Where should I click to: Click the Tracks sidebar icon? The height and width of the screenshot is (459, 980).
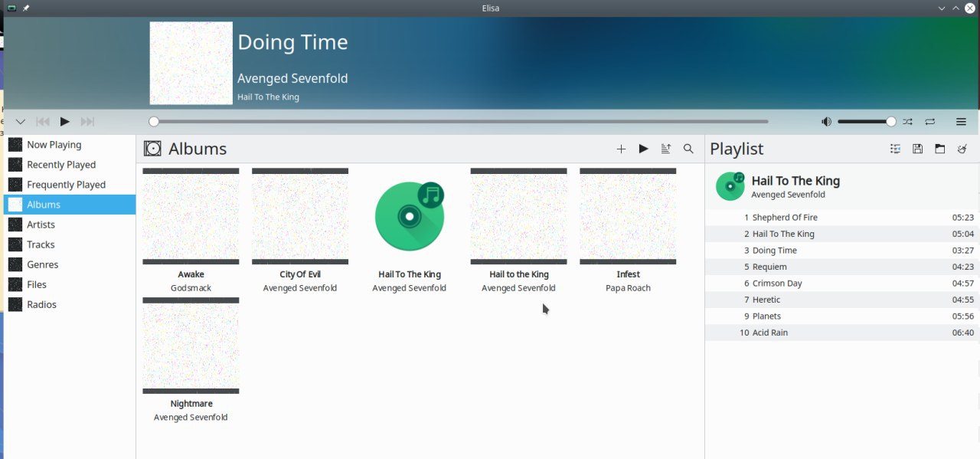tap(15, 244)
